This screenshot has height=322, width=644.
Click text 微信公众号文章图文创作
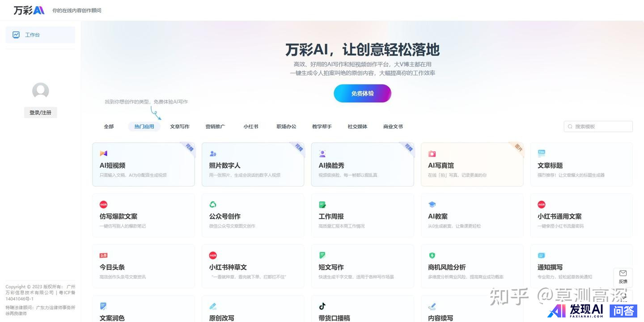pyautogui.click(x=232, y=226)
